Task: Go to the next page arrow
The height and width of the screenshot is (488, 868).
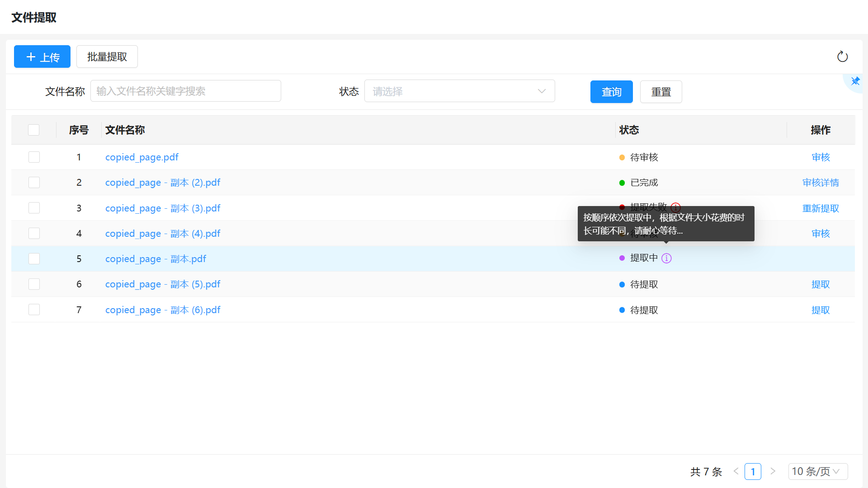Action: [773, 471]
